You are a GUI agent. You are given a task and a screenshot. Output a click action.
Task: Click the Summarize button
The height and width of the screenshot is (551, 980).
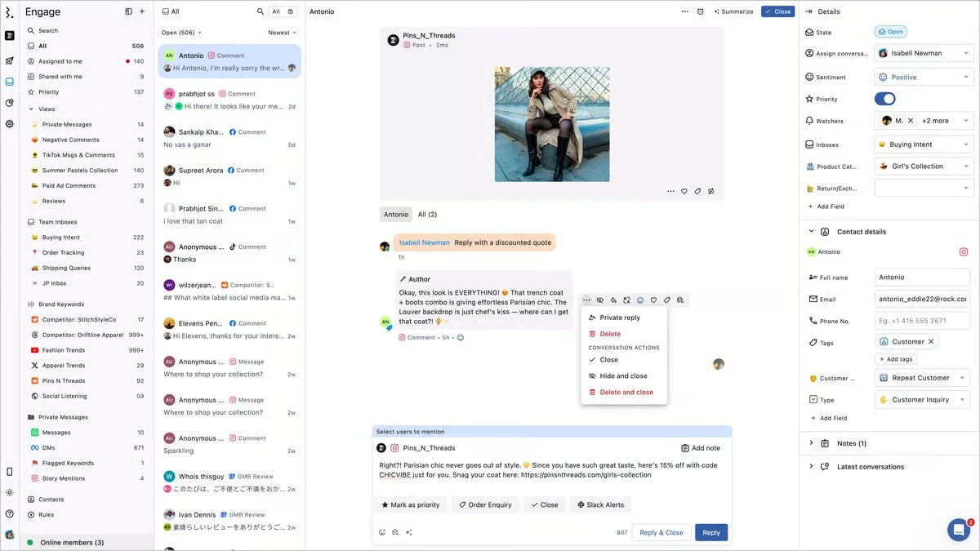733,11
